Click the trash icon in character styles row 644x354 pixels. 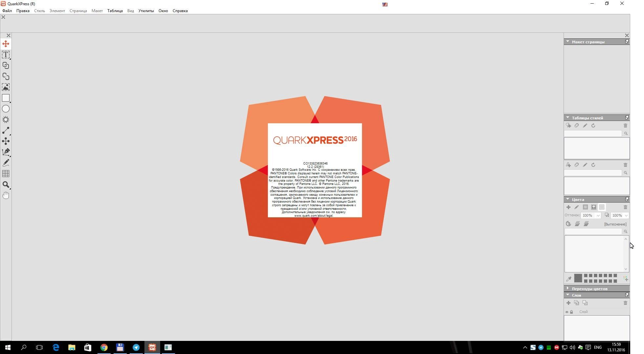click(x=625, y=165)
